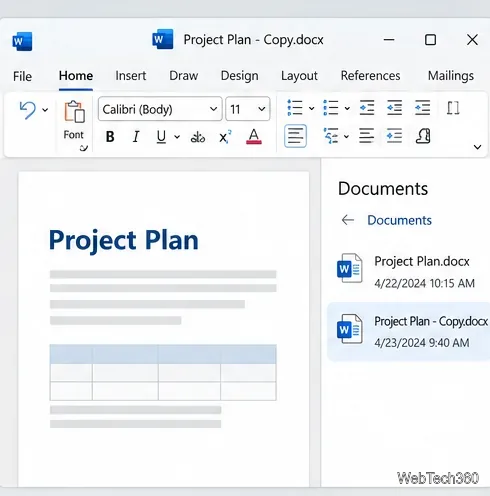Image resolution: width=490 pixels, height=496 pixels.
Task: Click the square brackets icon in ribbon
Action: [x=453, y=108]
